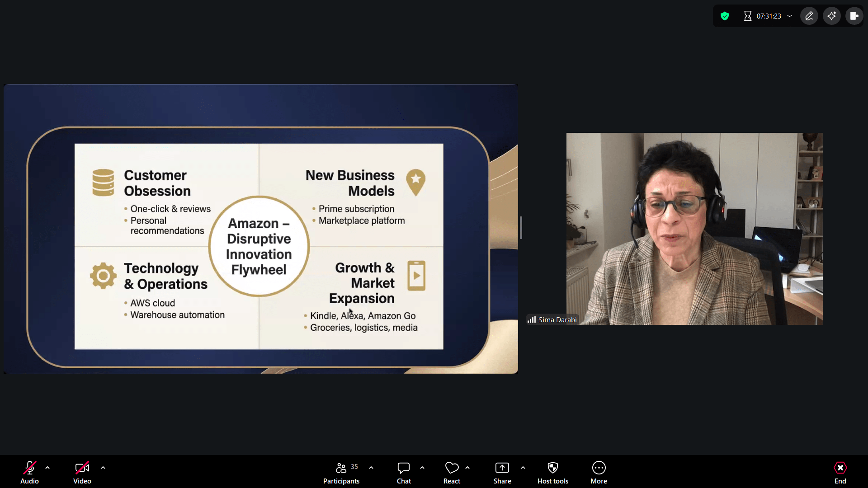The height and width of the screenshot is (488, 868).
Task: Expand participants options caret
Action: 371,468
